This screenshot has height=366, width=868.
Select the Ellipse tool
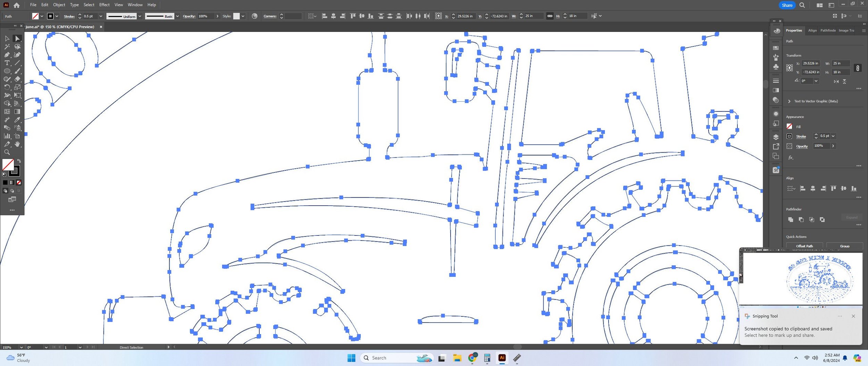point(7,71)
